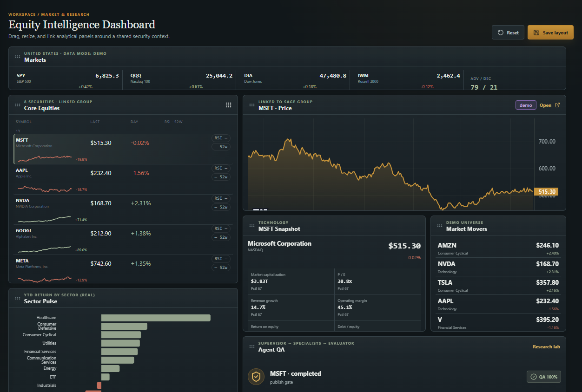Click the Revenue growth 14.7% cell

pos(291,307)
